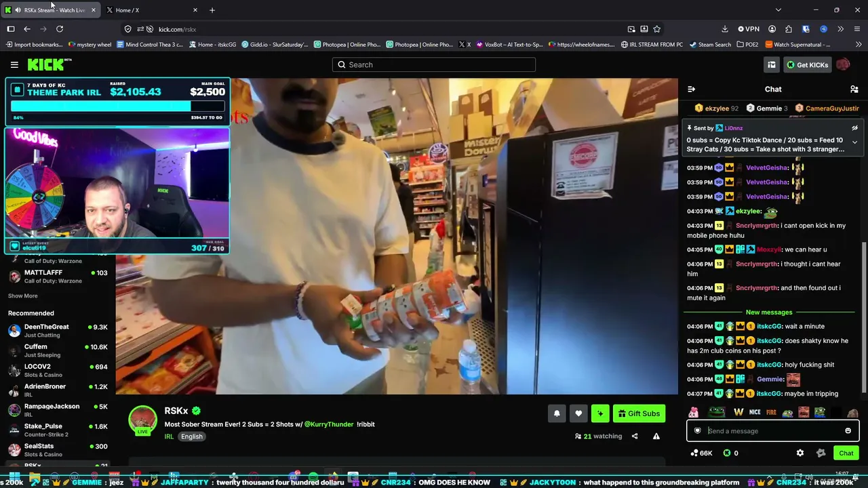This screenshot has height=488, width=868.
Task: Open a new browser tab
Action: (212, 10)
